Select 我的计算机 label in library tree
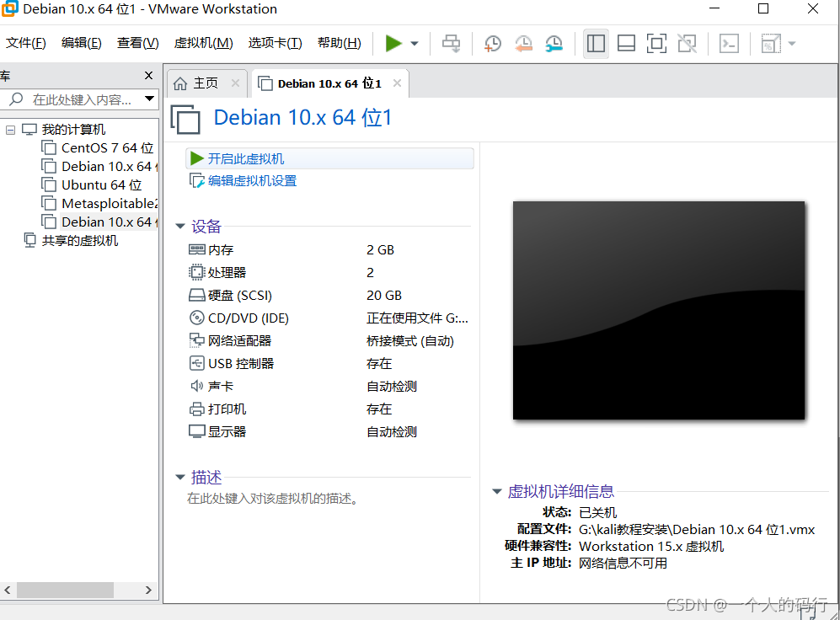 pos(73,130)
